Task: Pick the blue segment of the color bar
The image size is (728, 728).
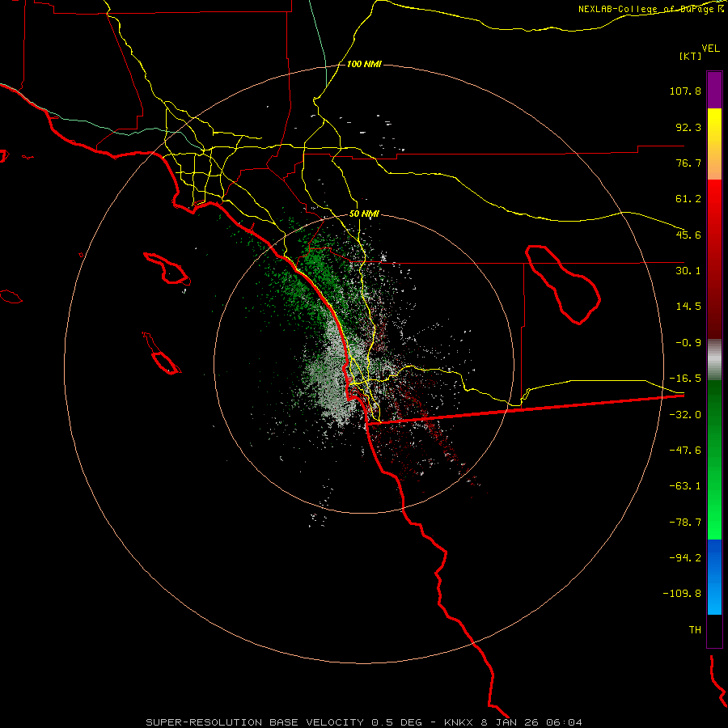Action: [x=714, y=577]
